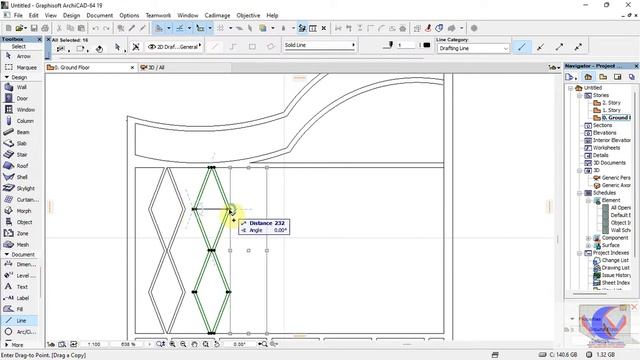Open the File menu
Viewport: 640px width, 360px height.
18,16
